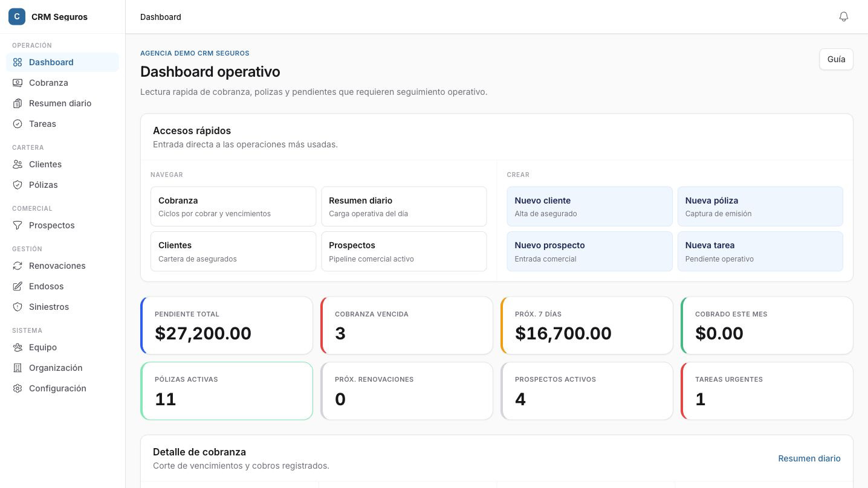Click the Cobranza vencida metric card
868x488 pixels.
[x=407, y=326]
